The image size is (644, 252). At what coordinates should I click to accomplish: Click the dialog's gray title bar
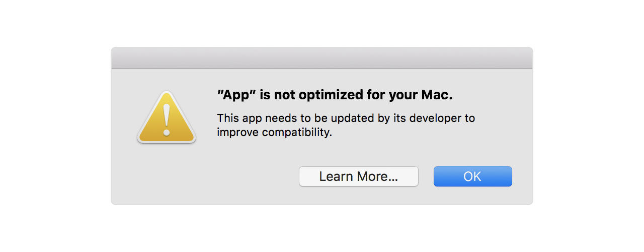322,58
